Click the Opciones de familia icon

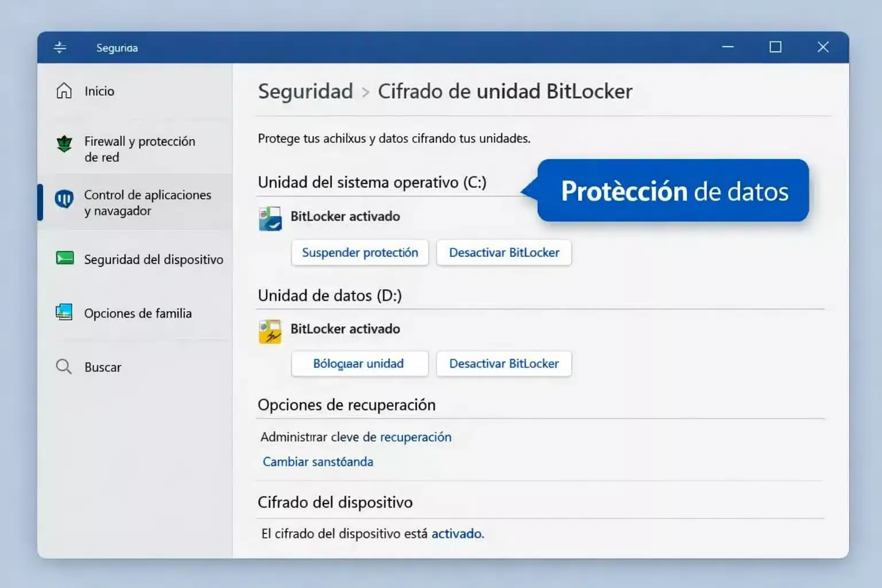click(63, 312)
